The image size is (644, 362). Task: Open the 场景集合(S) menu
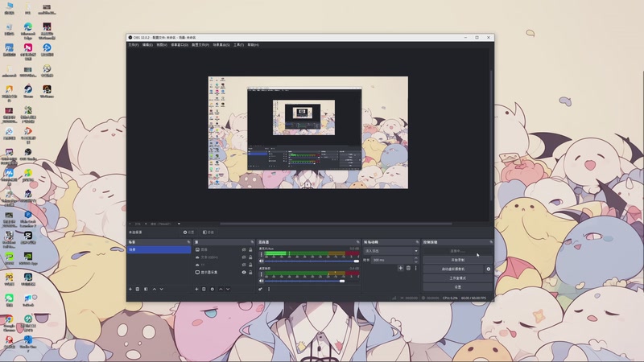pos(221,45)
